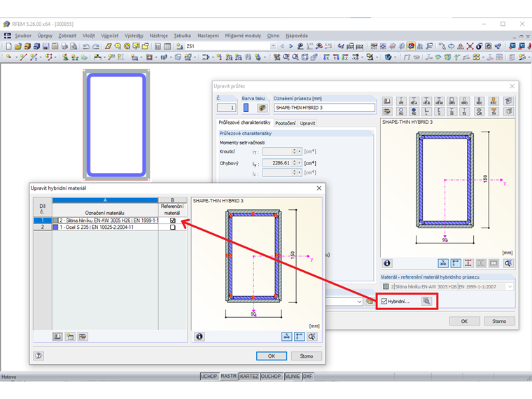The height and width of the screenshot is (399, 532).
Task: Open Přídavné moduly menu
Action: [243, 36]
